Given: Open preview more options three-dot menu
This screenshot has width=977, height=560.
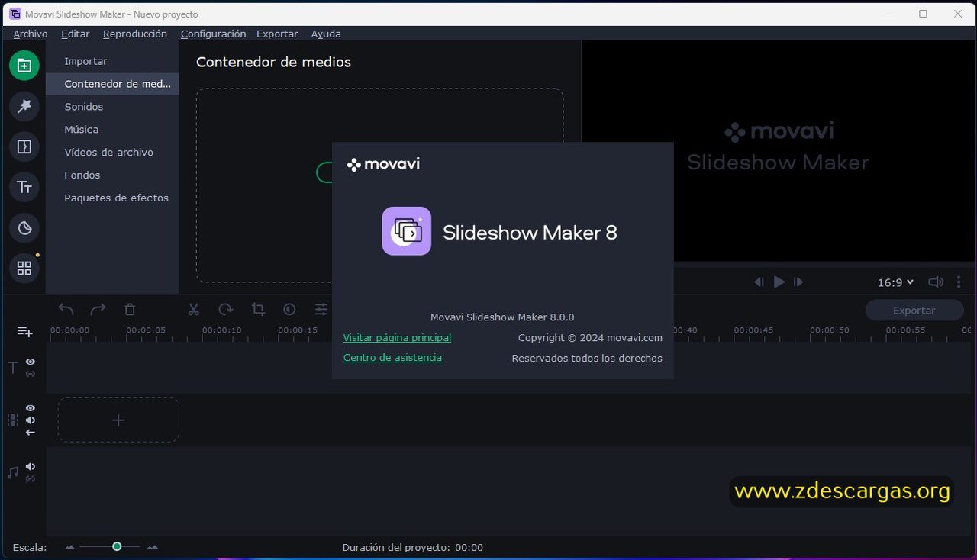Looking at the screenshot, I should point(959,282).
